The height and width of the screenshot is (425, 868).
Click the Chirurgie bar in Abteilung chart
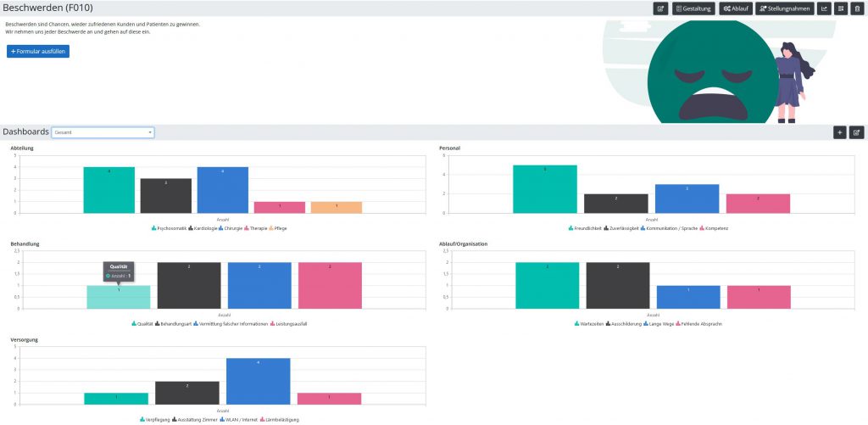click(x=223, y=190)
